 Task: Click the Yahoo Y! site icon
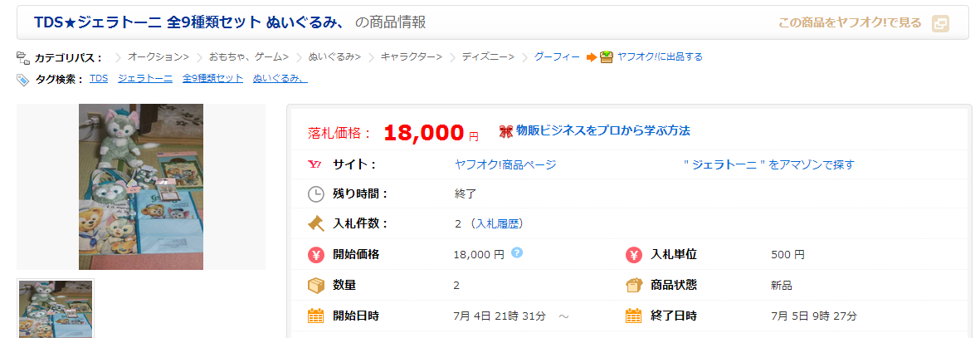coord(315,164)
